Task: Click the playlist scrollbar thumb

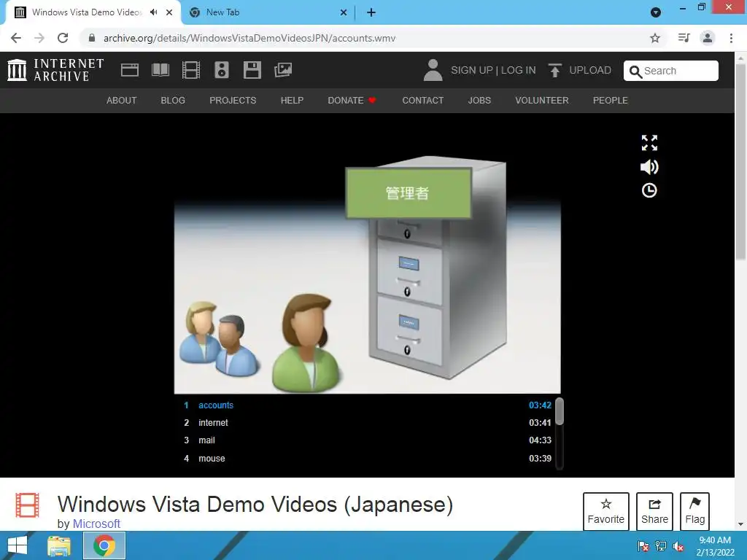Action: pyautogui.click(x=560, y=411)
